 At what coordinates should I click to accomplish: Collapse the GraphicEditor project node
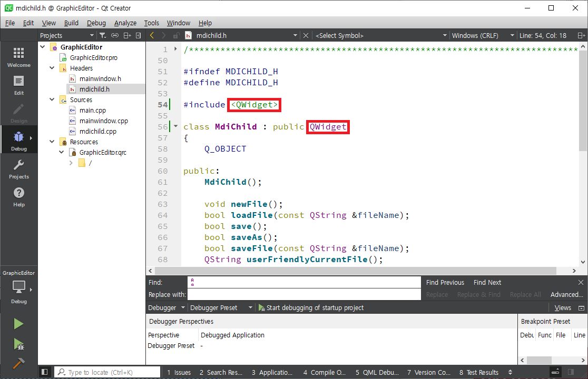43,47
